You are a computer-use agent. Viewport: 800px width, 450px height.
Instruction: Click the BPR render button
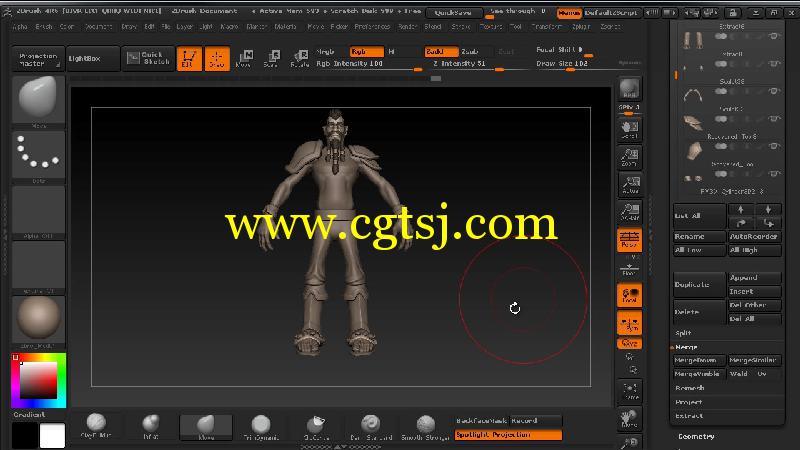629,89
